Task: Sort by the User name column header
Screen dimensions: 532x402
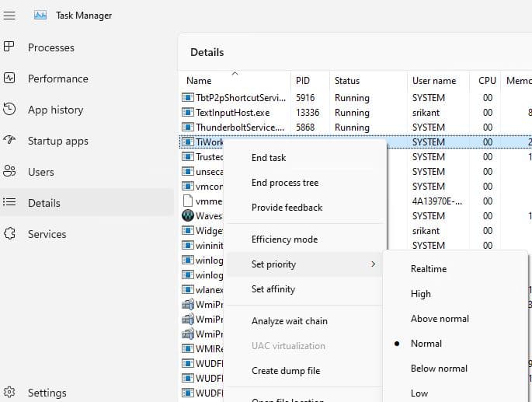Action: coord(434,81)
